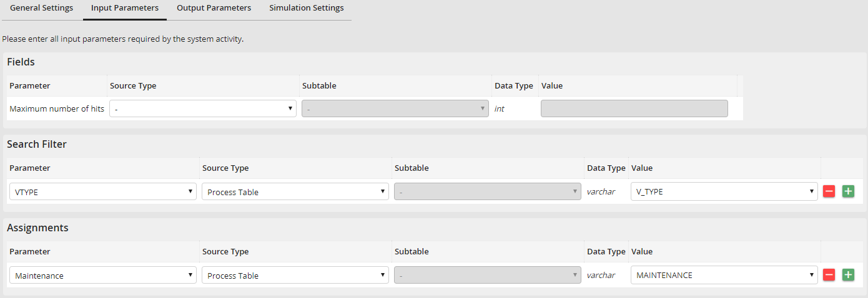Add a row after Maintenance assignment

848,275
